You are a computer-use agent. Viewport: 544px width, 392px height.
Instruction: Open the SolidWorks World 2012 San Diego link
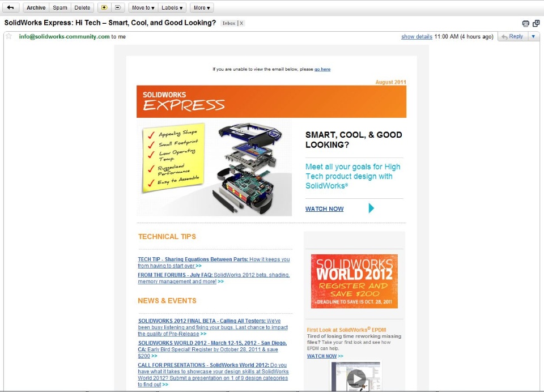212,350
